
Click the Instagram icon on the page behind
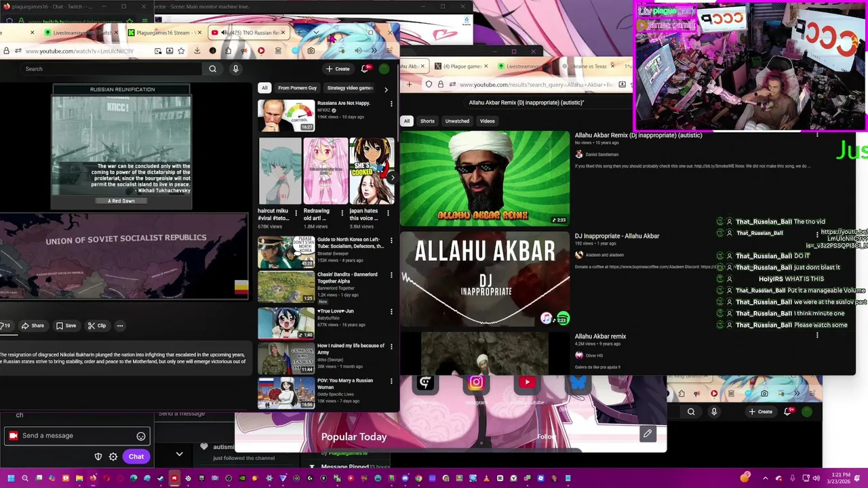pyautogui.click(x=476, y=383)
